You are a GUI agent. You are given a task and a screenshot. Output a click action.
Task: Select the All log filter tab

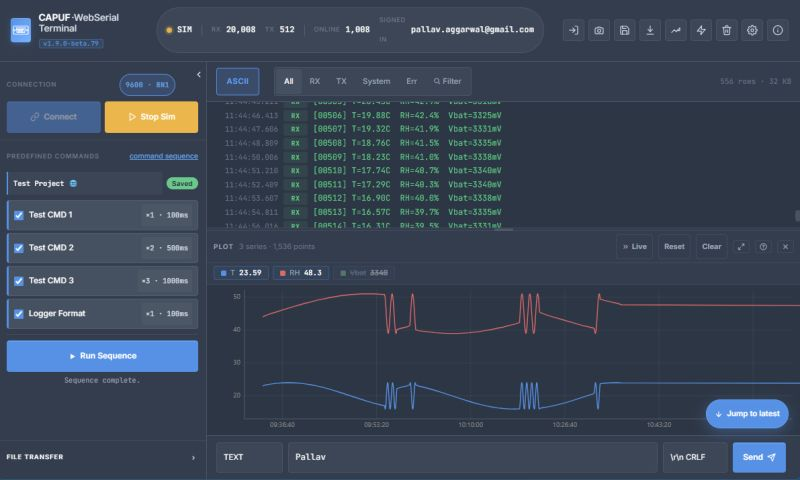point(289,82)
